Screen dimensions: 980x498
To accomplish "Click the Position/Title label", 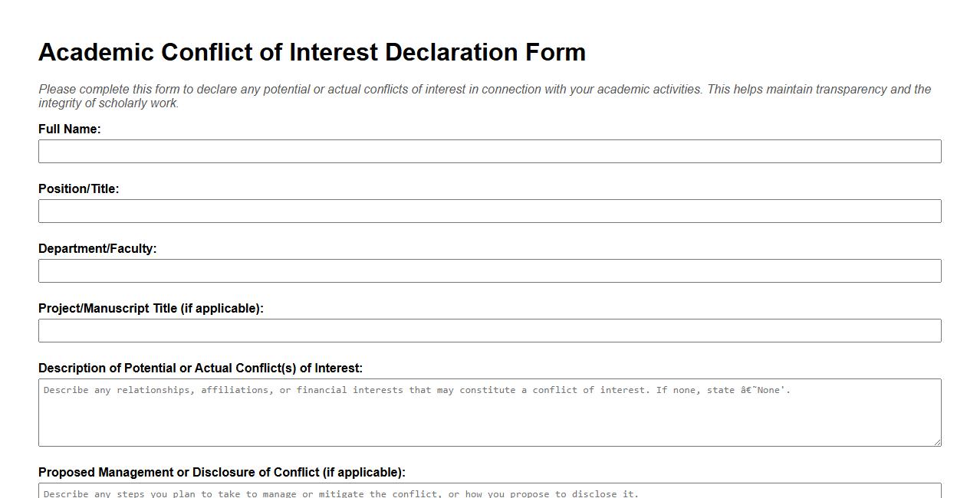I will pos(78,188).
